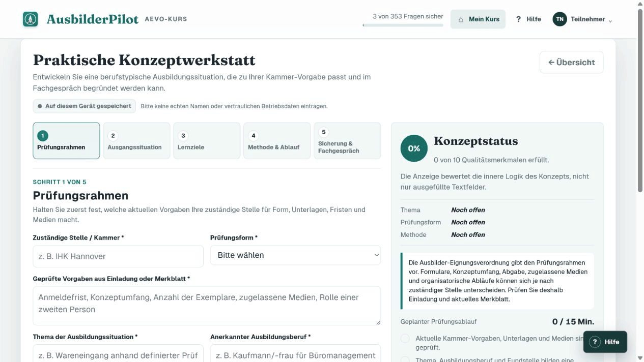644x362 pixels.
Task: Open Hilfe in the top navigation
Action: 528,19
